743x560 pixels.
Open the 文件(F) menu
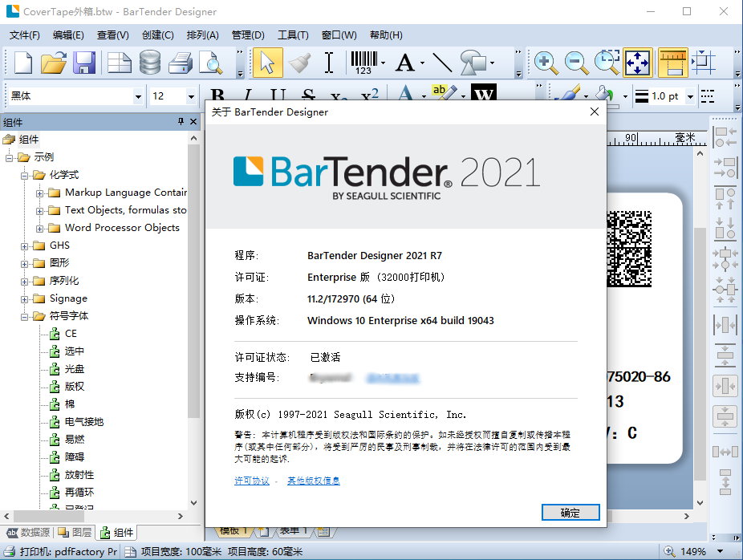pos(25,35)
